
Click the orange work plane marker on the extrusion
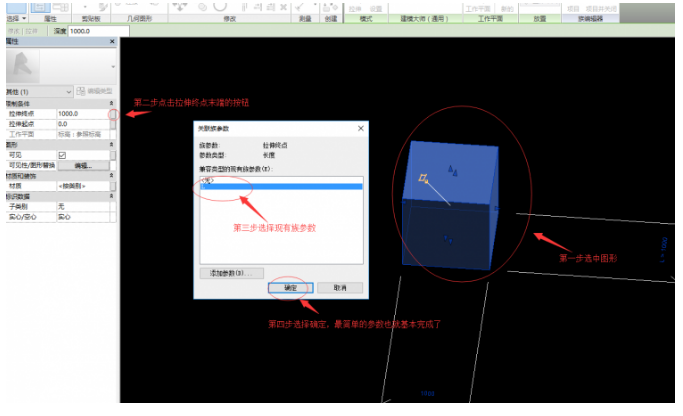coord(423,178)
